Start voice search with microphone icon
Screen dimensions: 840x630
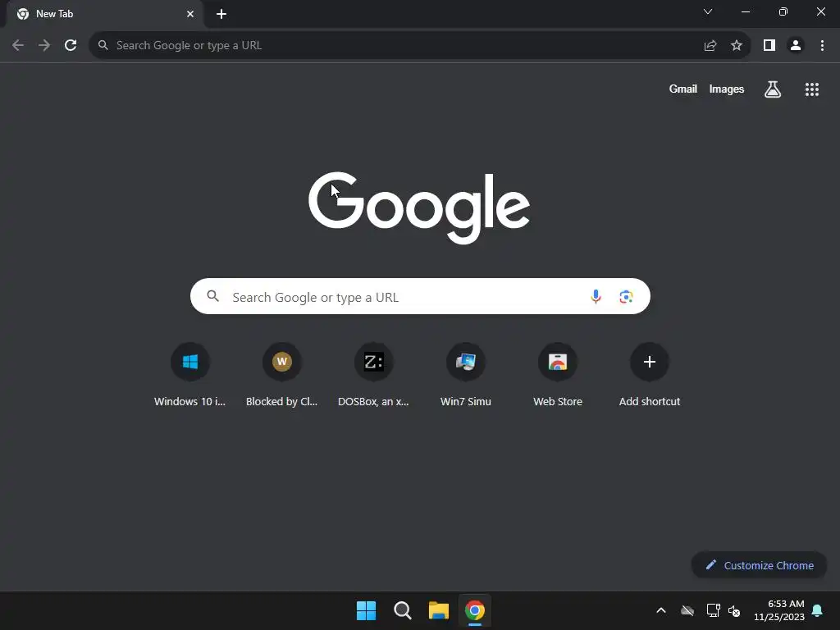(596, 296)
